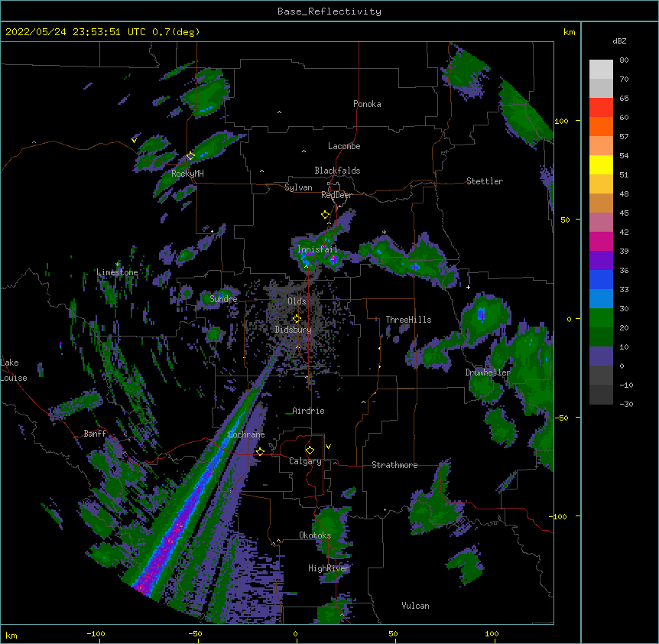Click the Lake Louise label
659x644 pixels.
(x=13, y=370)
